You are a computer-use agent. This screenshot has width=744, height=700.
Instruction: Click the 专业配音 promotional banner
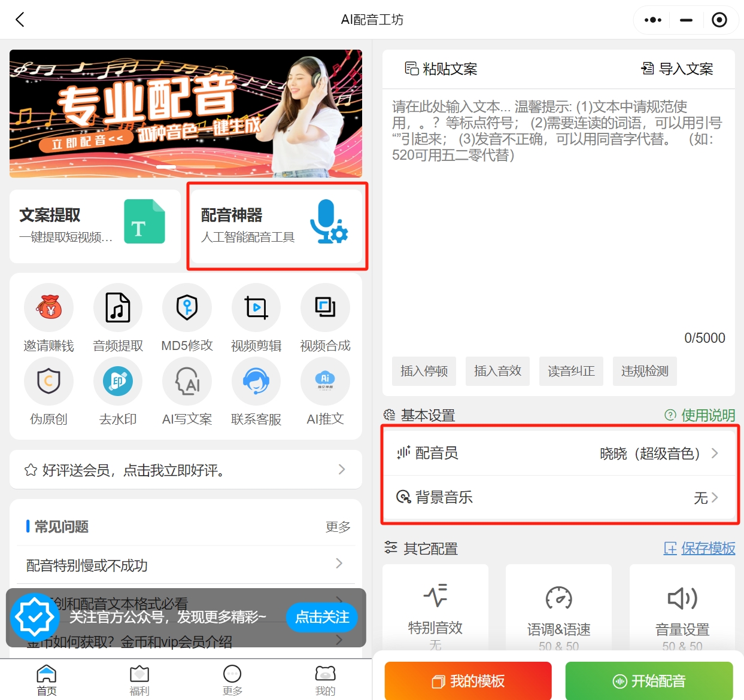(x=186, y=114)
